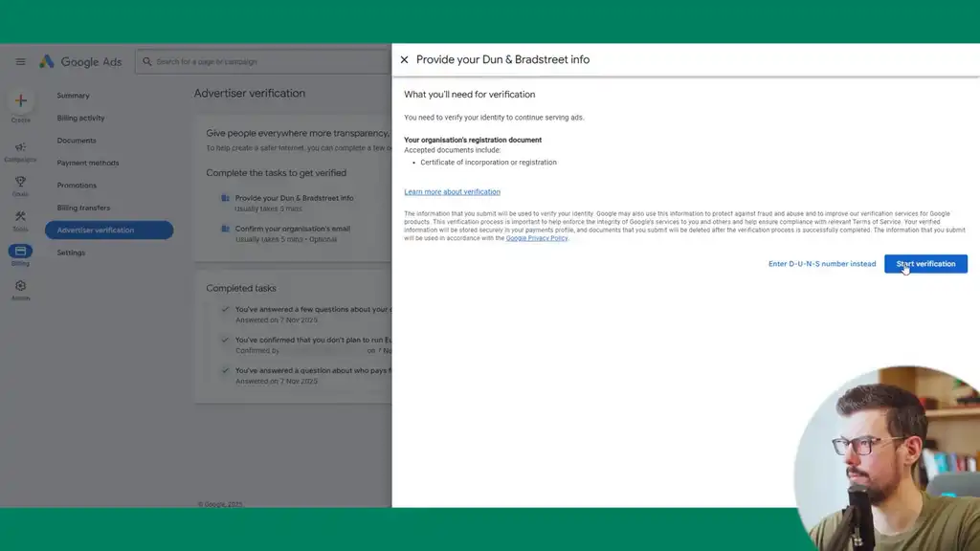
Task: Select the Billing card icon
Action: click(x=20, y=252)
